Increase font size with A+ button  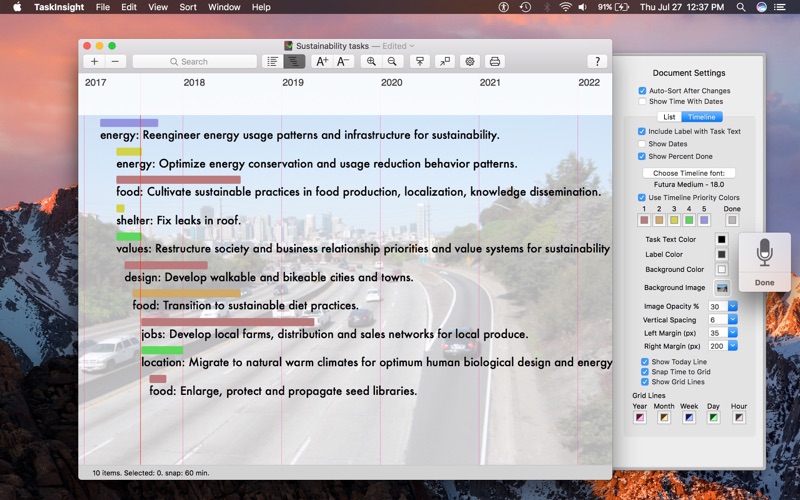coord(321,61)
